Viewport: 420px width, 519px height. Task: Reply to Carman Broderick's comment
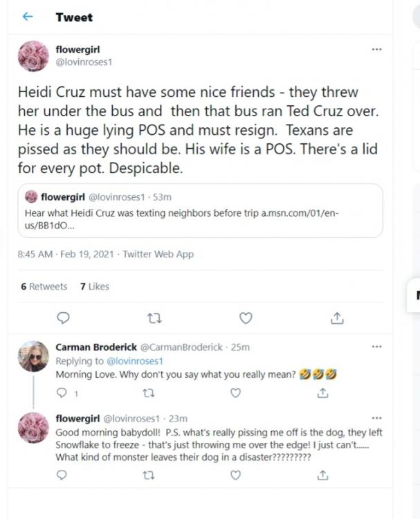tap(61, 393)
